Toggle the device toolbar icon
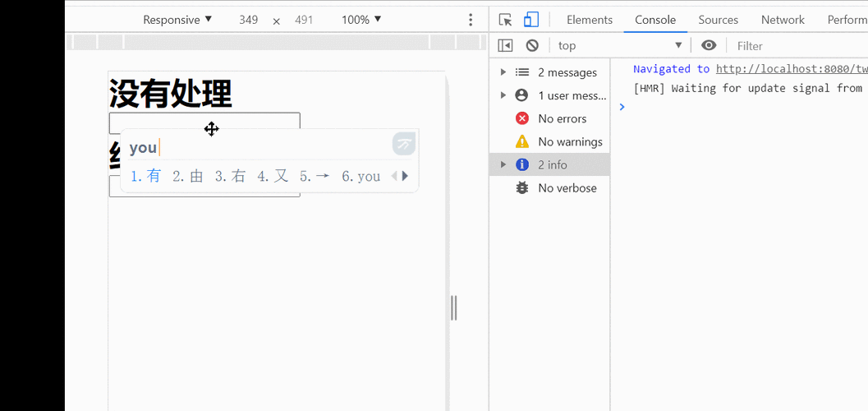The width and height of the screenshot is (868, 411). click(x=531, y=20)
